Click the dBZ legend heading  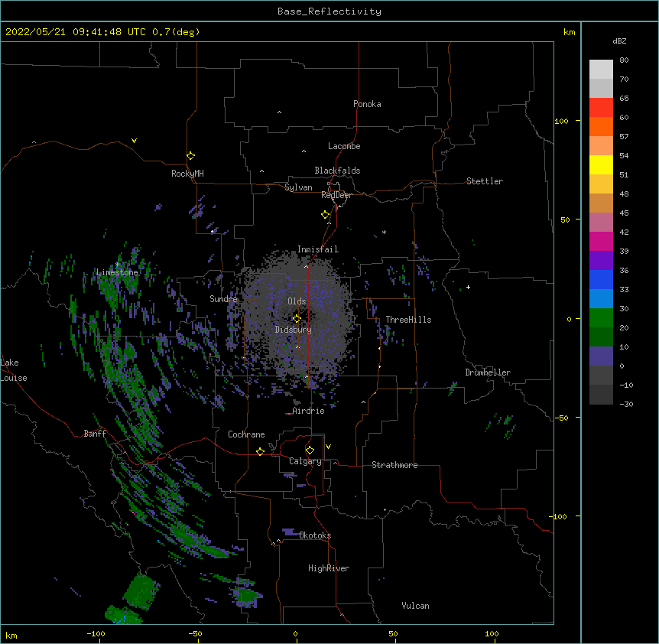pos(619,41)
